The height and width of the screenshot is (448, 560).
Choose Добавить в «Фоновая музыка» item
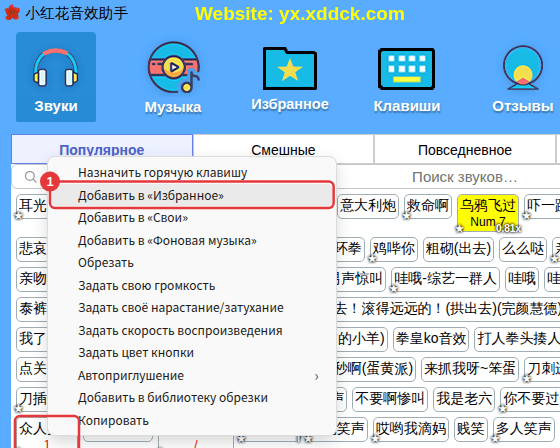[192, 240]
